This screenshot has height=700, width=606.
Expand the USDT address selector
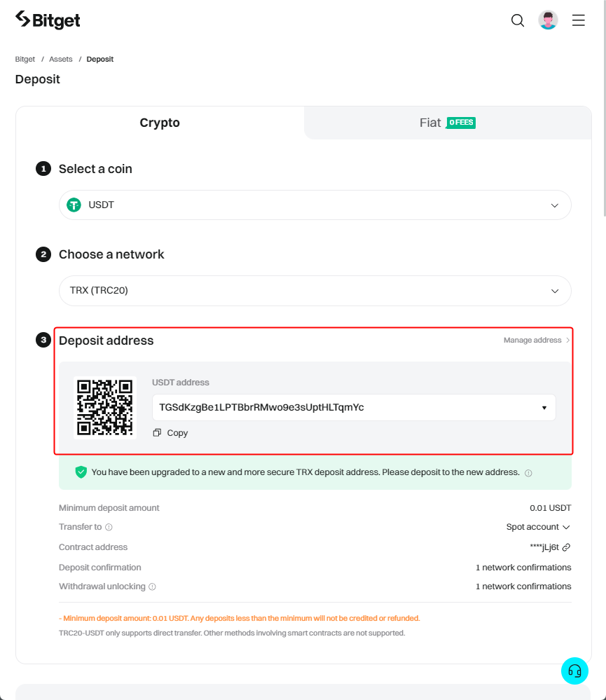544,407
